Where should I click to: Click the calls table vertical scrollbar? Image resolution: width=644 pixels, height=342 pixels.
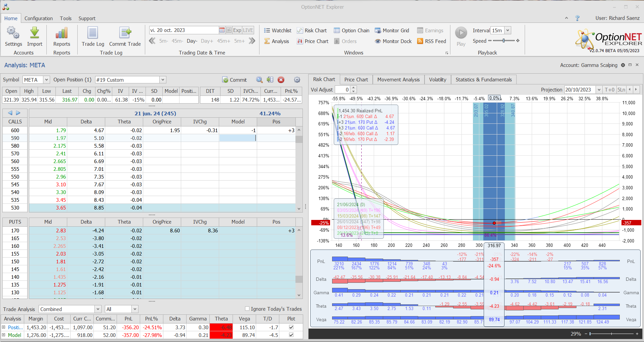(x=299, y=169)
